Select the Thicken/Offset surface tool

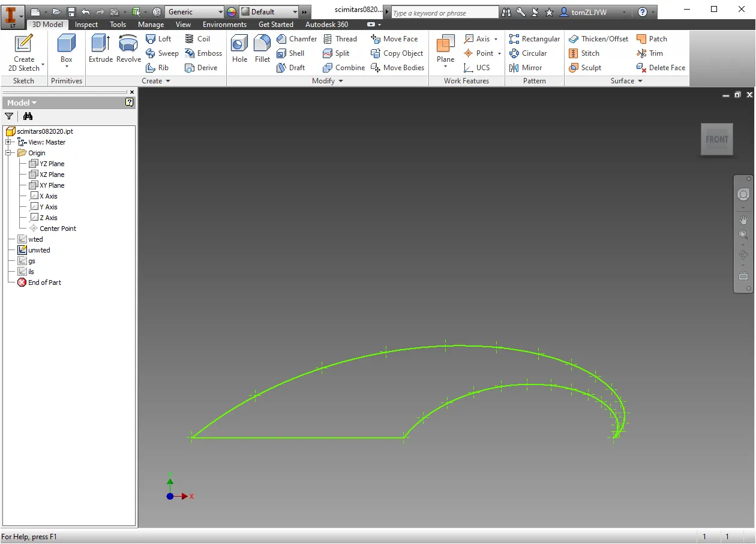tap(599, 38)
